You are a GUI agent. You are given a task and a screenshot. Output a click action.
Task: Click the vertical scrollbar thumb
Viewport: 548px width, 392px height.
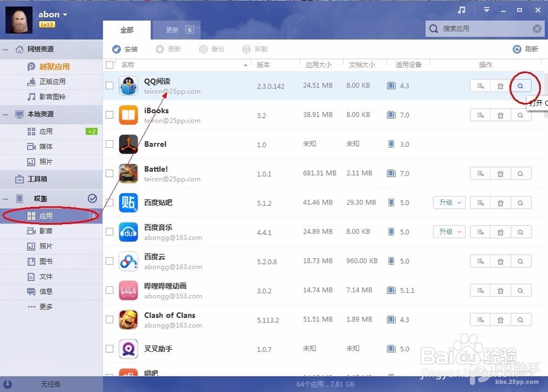pos(546,94)
